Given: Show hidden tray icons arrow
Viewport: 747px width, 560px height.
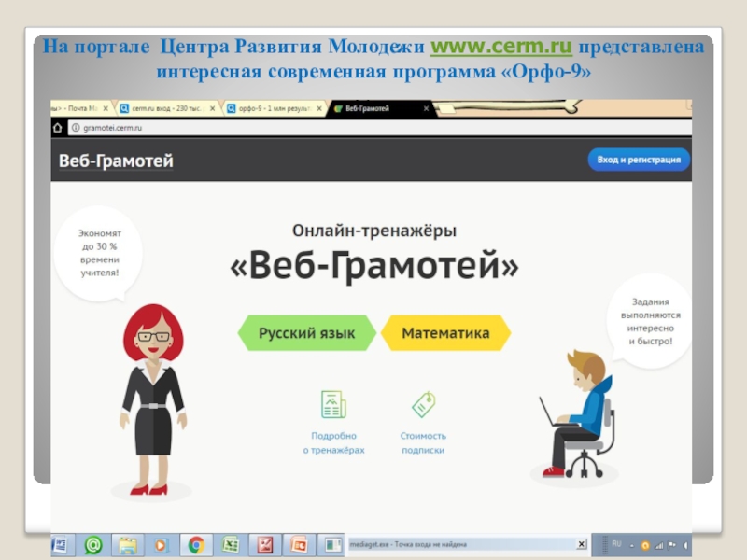Looking at the screenshot, I should [632, 546].
